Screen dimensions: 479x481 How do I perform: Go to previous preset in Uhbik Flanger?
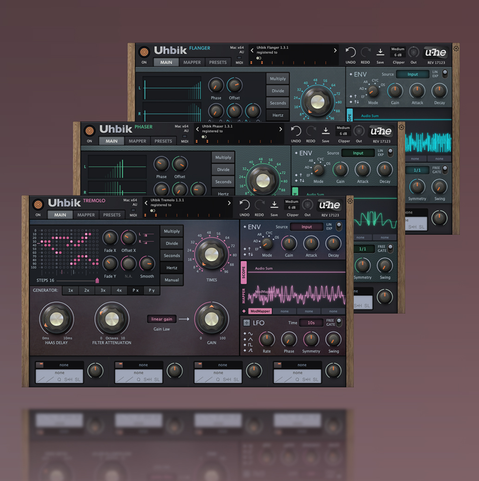click(x=252, y=50)
